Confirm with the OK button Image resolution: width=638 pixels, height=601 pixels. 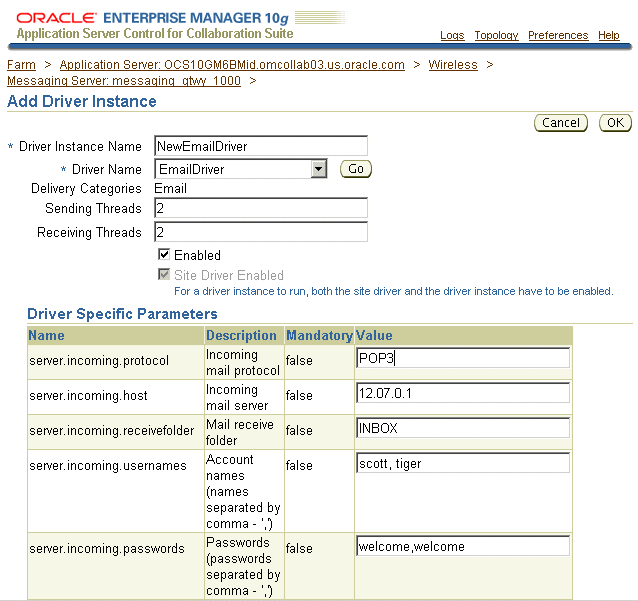[x=615, y=123]
